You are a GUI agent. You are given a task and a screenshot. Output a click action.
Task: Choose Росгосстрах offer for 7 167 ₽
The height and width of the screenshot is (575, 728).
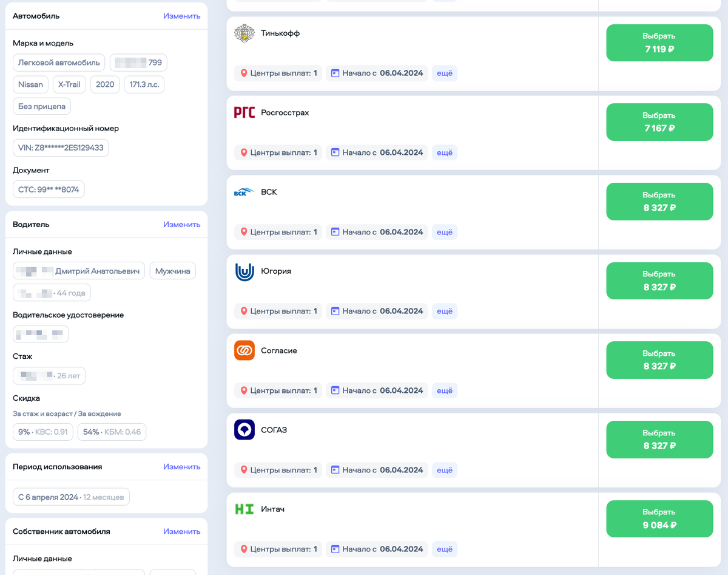tap(659, 122)
